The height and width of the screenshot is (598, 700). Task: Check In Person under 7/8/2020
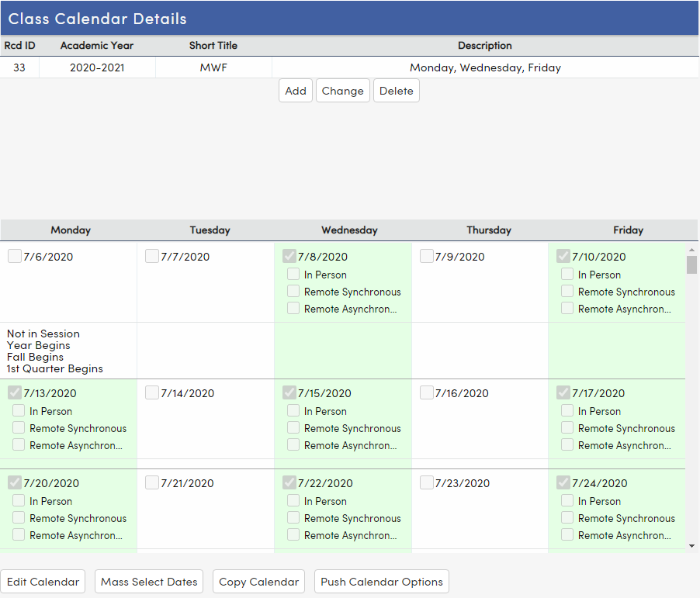point(293,274)
